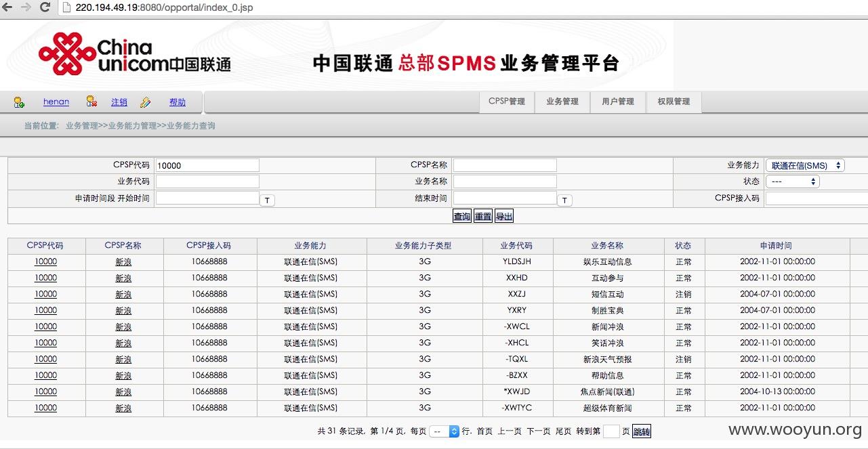Open CPSP代码 10000 in the -XWCL row
Image resolution: width=868 pixels, height=449 pixels.
click(x=46, y=326)
